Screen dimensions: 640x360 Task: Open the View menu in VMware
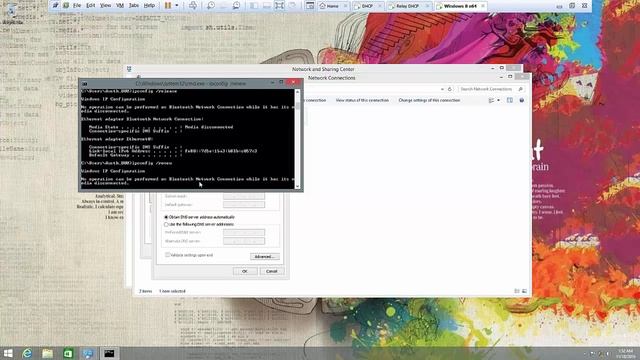coord(105,6)
